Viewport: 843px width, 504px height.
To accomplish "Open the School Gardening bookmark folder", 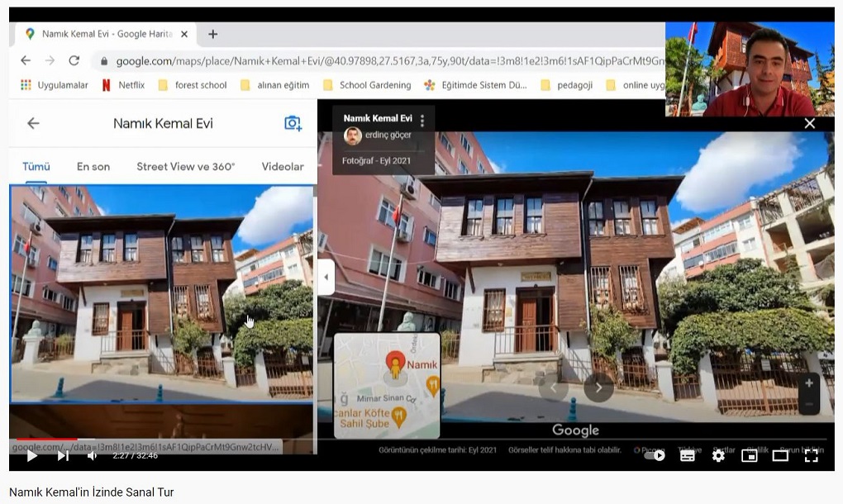I will pos(367,85).
